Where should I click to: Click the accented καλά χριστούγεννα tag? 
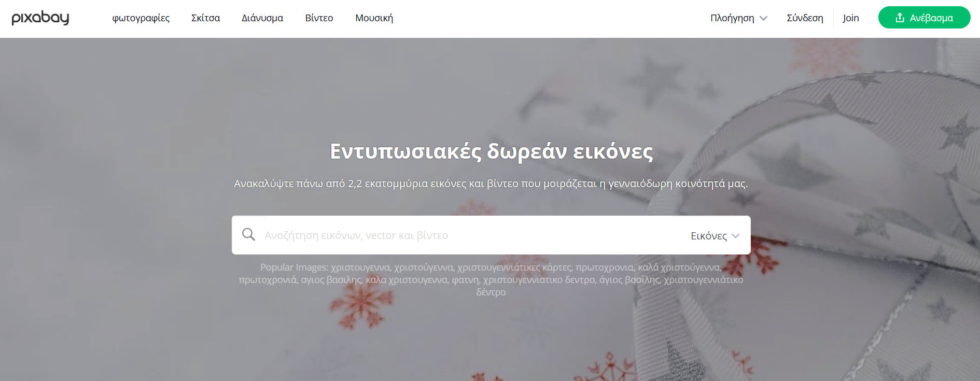(679, 267)
